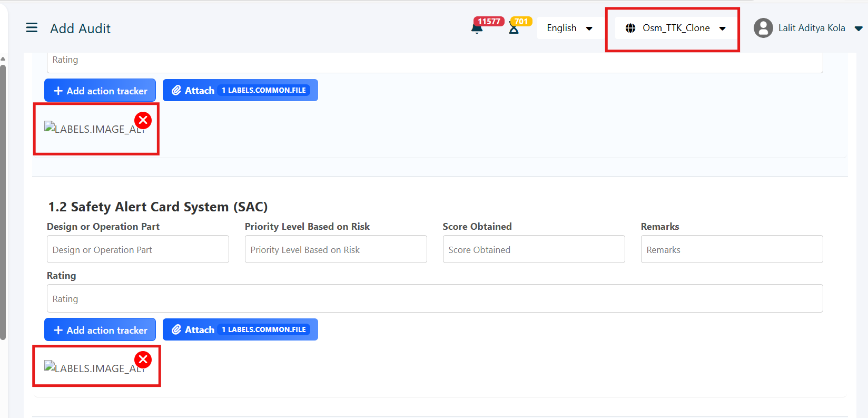
Task: Click the user profile avatar icon
Action: point(763,28)
